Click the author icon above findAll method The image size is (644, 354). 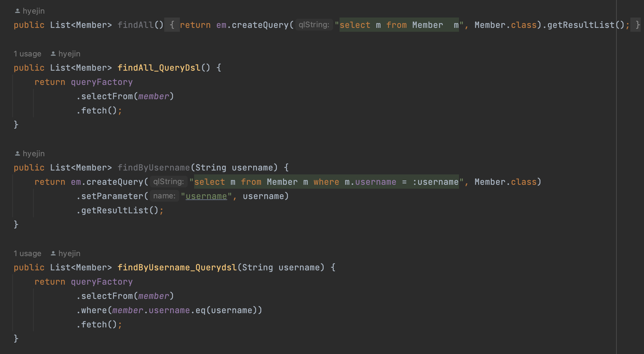18,11
